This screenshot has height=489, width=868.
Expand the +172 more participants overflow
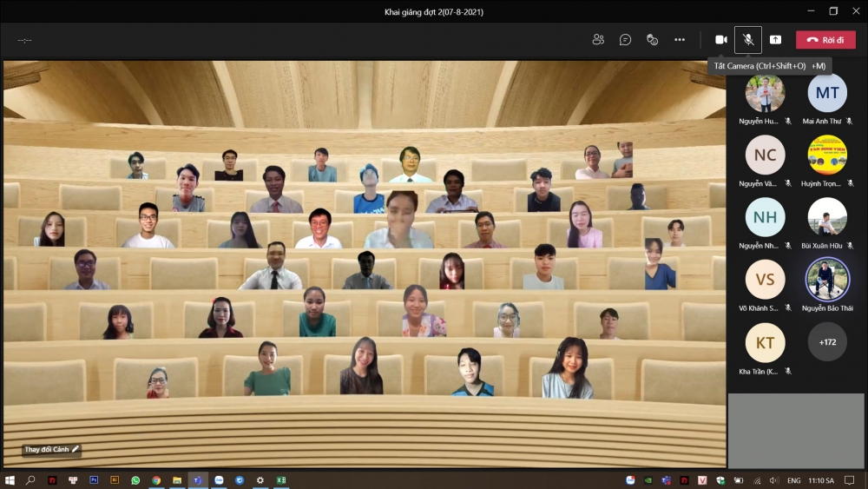click(x=827, y=342)
